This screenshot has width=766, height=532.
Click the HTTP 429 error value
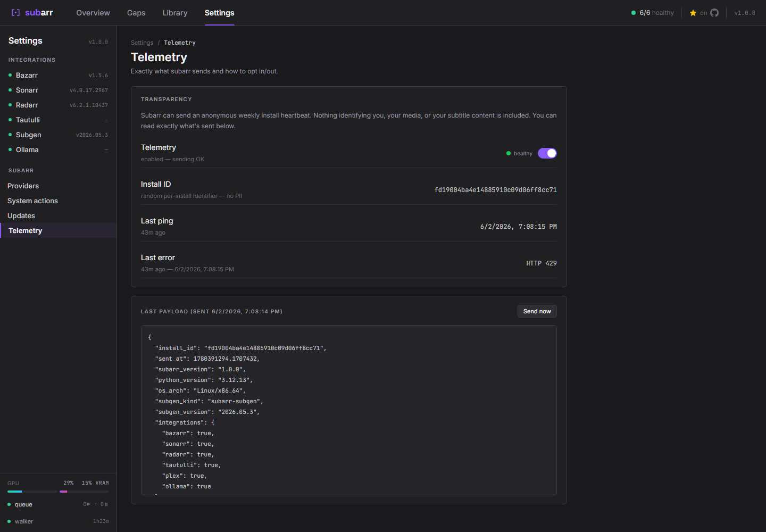[542, 263]
